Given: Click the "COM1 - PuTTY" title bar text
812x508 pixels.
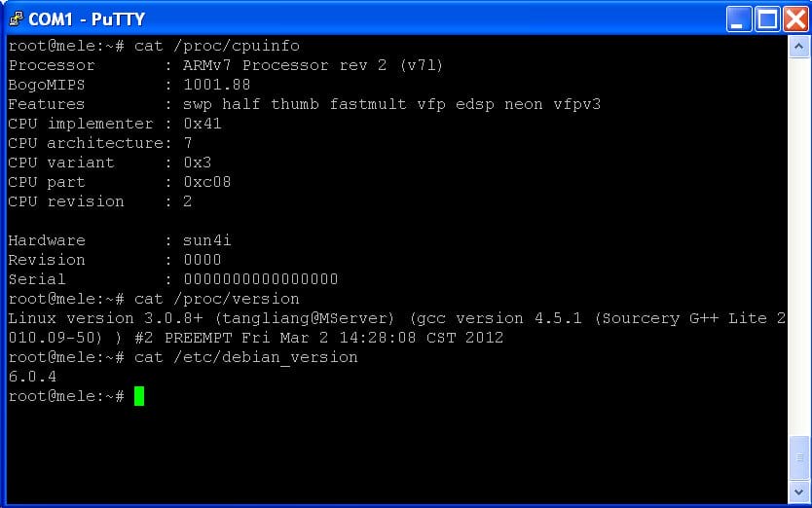Looking at the screenshot, I should coord(87,19).
